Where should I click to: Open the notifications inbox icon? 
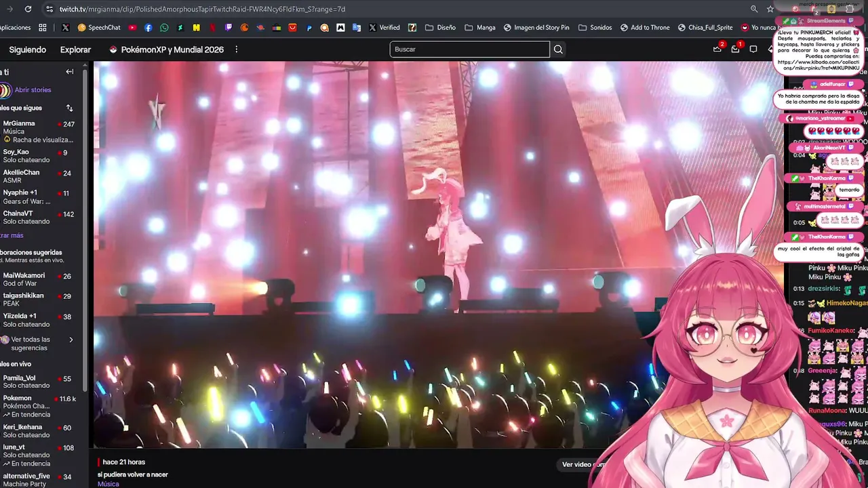(x=735, y=49)
